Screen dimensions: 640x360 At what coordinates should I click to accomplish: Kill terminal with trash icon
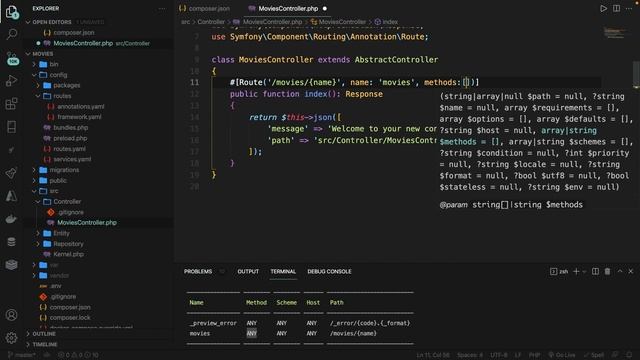click(x=607, y=271)
